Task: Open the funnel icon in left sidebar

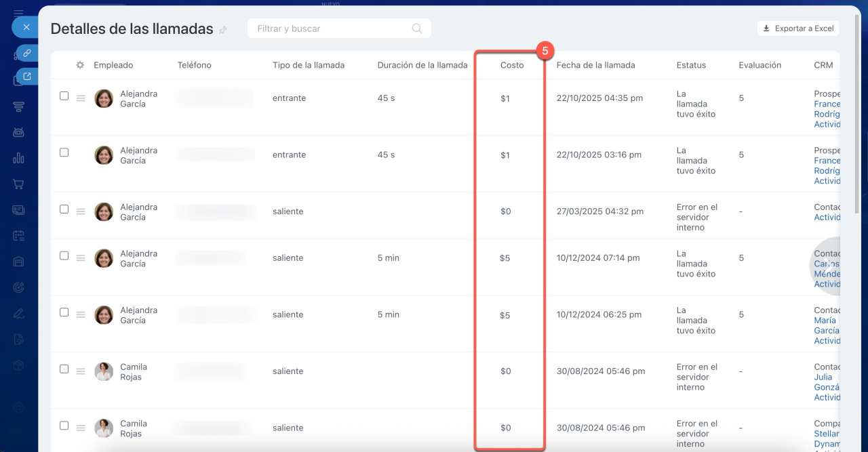Action: 18,106
